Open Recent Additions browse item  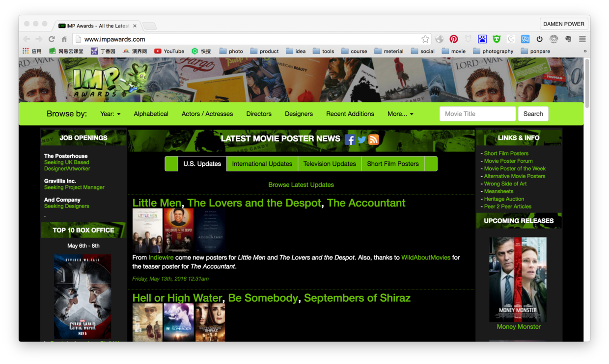pyautogui.click(x=350, y=114)
